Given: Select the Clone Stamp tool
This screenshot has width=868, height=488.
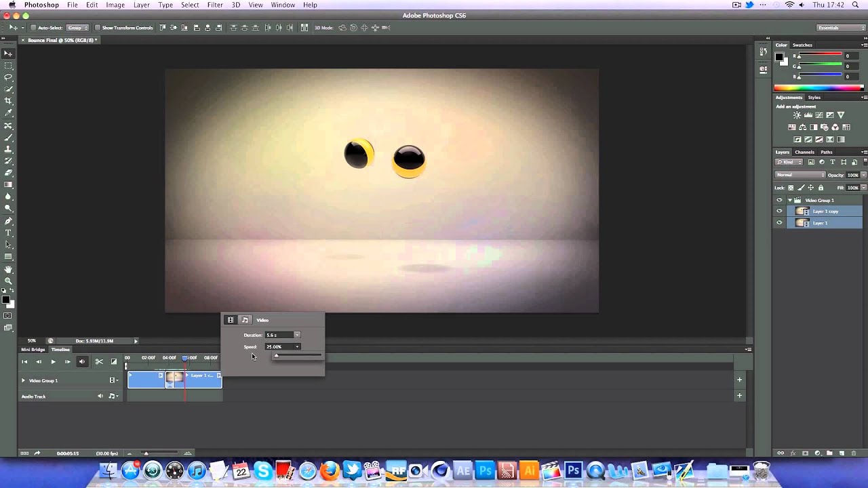Looking at the screenshot, I should coord(8,149).
